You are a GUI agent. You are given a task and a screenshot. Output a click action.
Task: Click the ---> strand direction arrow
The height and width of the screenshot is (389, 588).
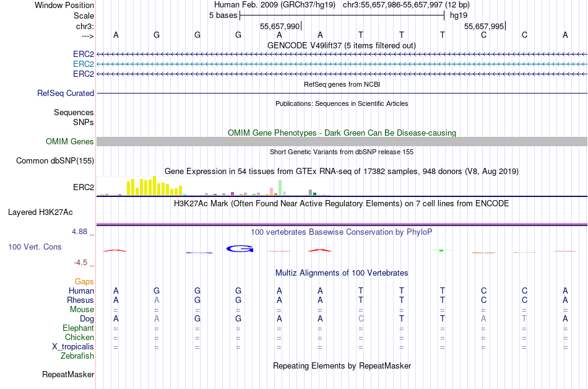tap(88, 36)
